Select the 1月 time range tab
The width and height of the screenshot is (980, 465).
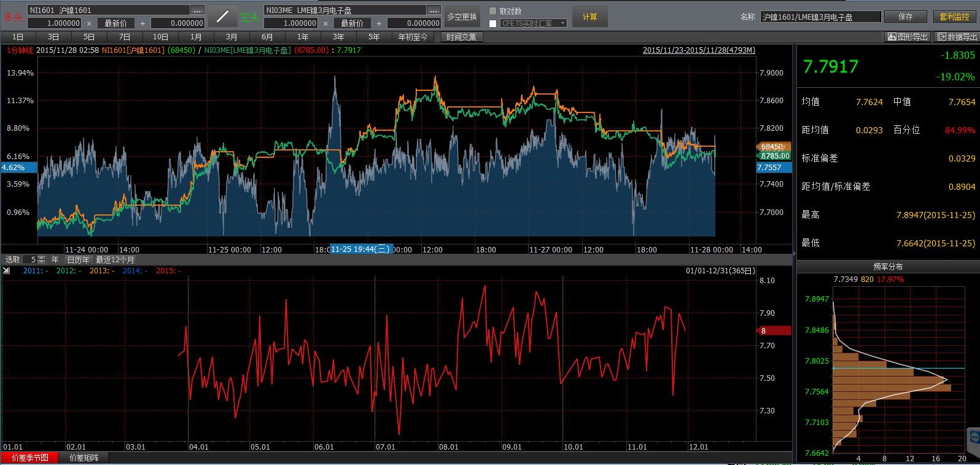pos(196,37)
